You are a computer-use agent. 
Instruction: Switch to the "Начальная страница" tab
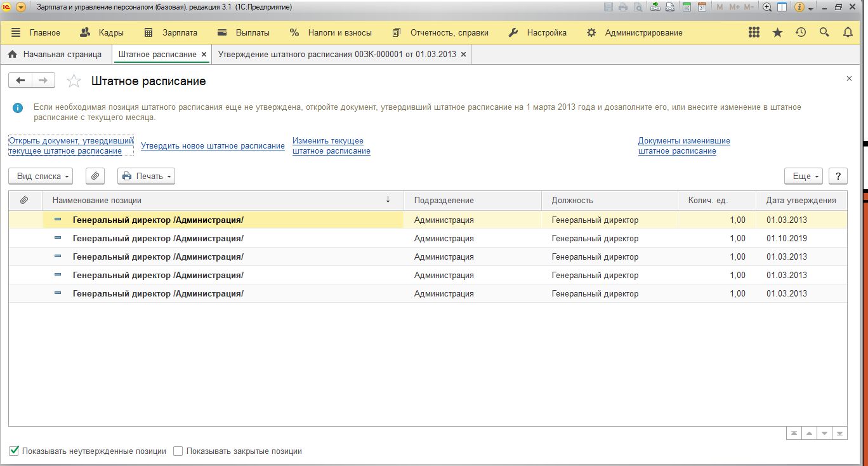point(56,55)
